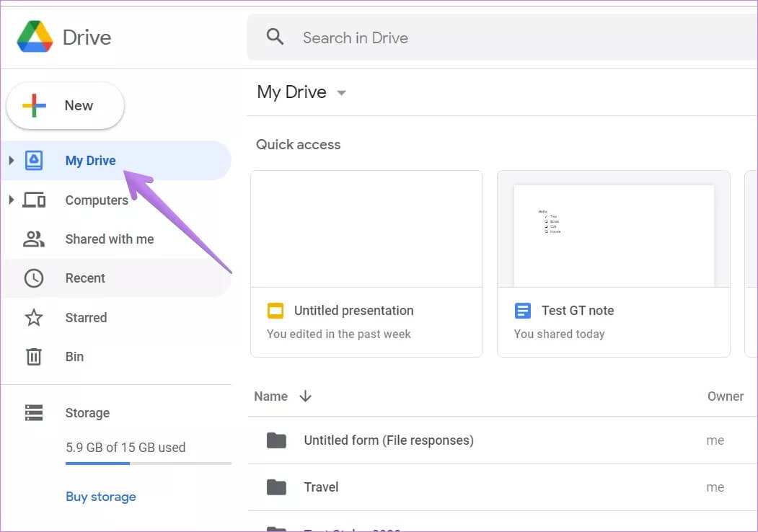The image size is (758, 532).
Task: Click the Starred star icon
Action: tap(34, 318)
